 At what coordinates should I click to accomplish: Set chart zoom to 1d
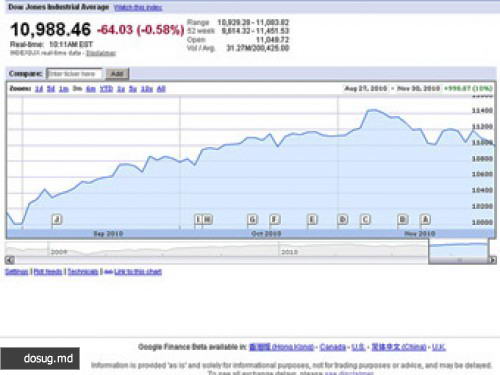click(x=39, y=89)
